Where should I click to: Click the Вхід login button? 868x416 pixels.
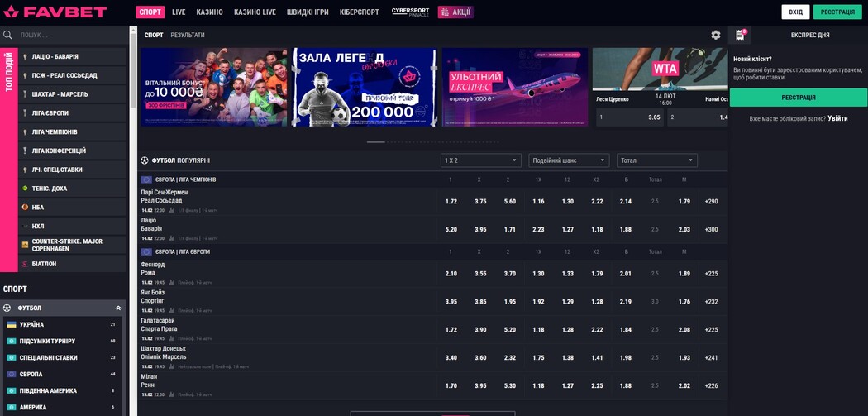click(795, 12)
